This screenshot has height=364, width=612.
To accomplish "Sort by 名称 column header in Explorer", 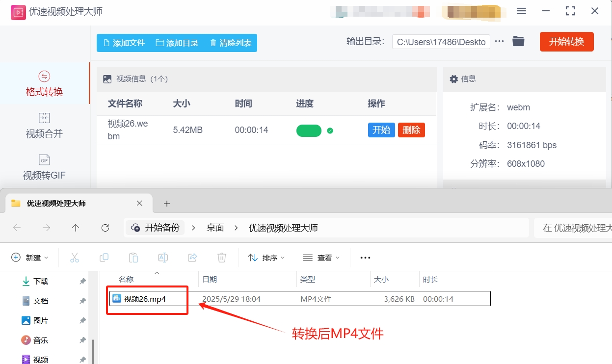I will coord(126,279).
